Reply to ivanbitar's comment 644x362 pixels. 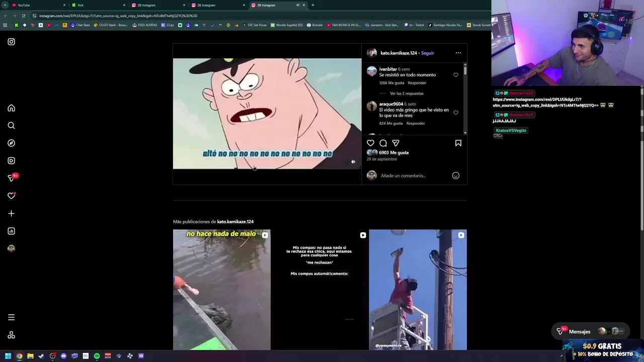[x=417, y=83]
